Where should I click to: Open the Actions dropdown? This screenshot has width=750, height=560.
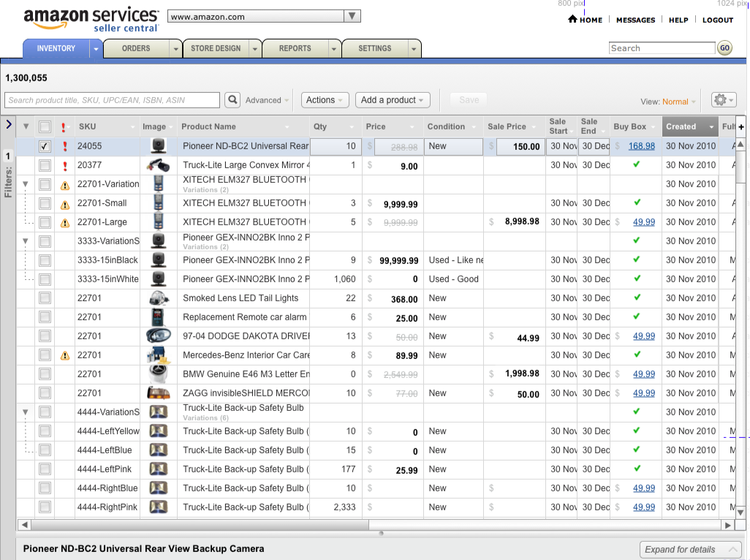tap(325, 100)
